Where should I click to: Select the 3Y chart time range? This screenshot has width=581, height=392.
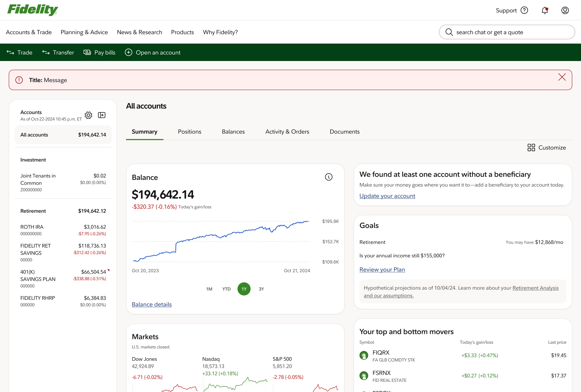tap(261, 289)
